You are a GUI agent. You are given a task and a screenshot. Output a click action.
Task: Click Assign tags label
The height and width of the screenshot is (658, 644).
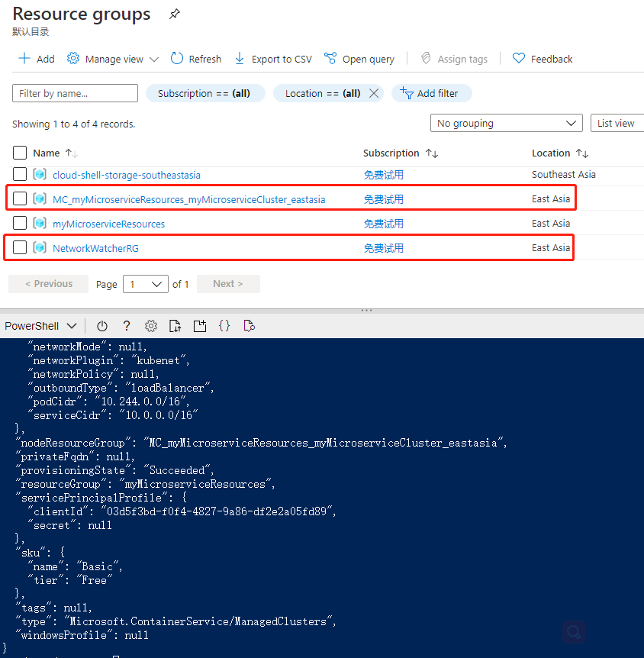(x=462, y=60)
